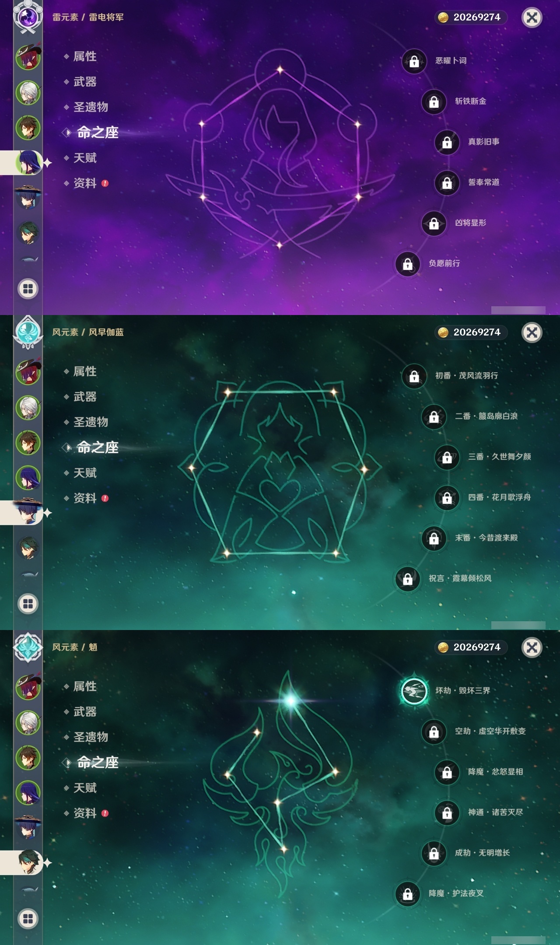Click the locked 祝言·霞幕倾松风 icon
Screen dimensions: 560x945
coord(407,579)
